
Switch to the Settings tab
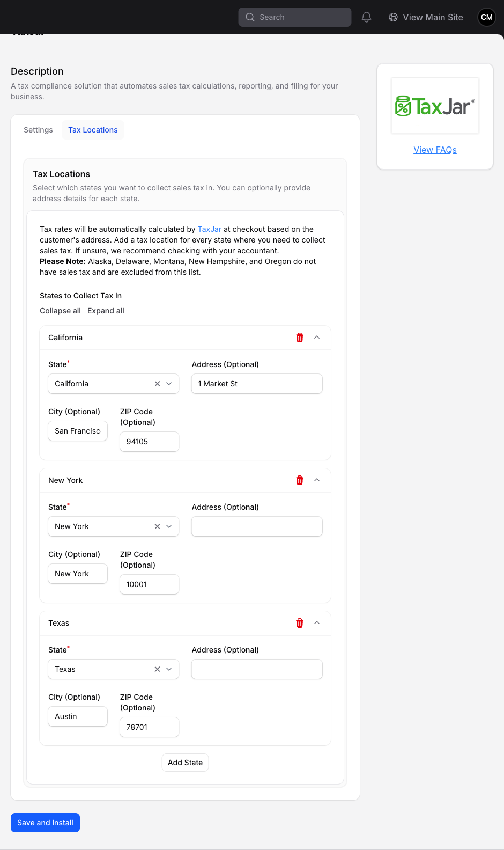click(x=38, y=130)
